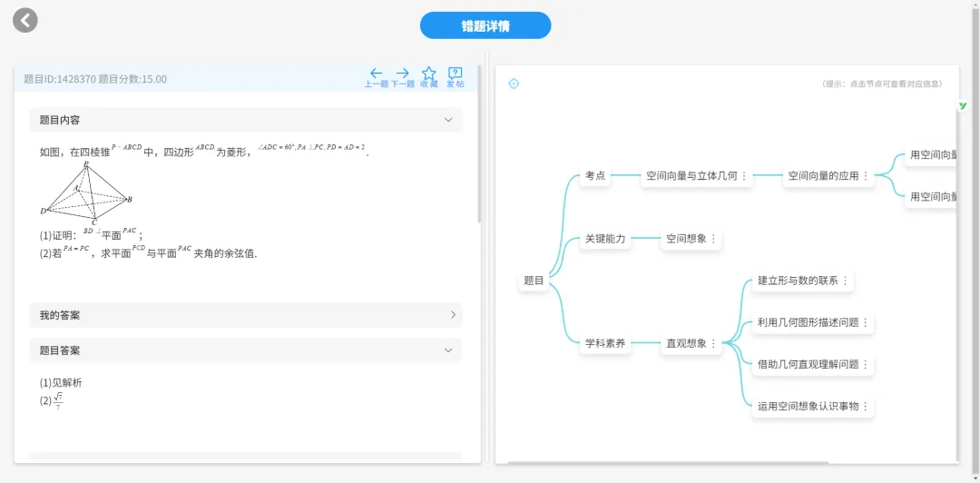Screen dimensions: 980x483
Task: Open the 空间向量与立体几何 node
Action: coord(697,176)
